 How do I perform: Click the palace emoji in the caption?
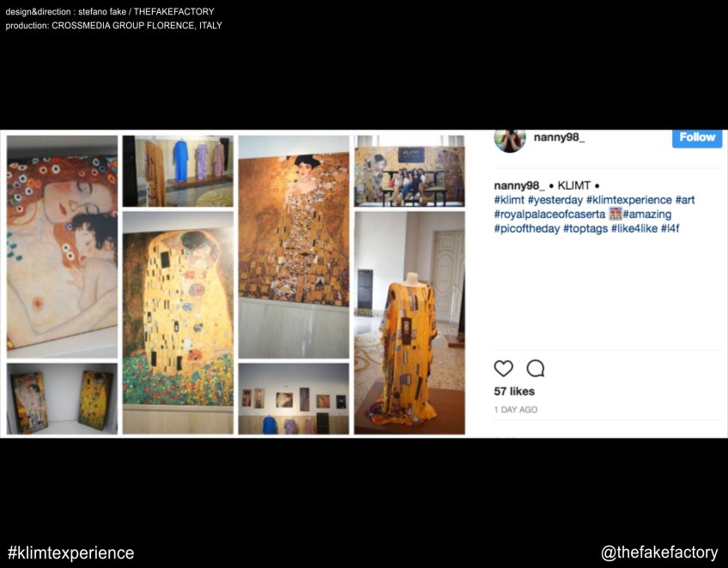coord(616,214)
